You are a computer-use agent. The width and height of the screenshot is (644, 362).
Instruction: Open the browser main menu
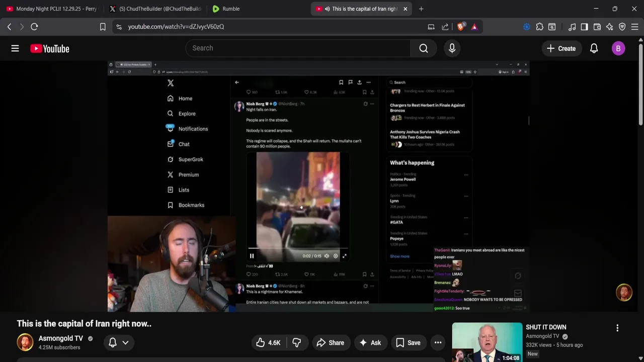coord(635,27)
